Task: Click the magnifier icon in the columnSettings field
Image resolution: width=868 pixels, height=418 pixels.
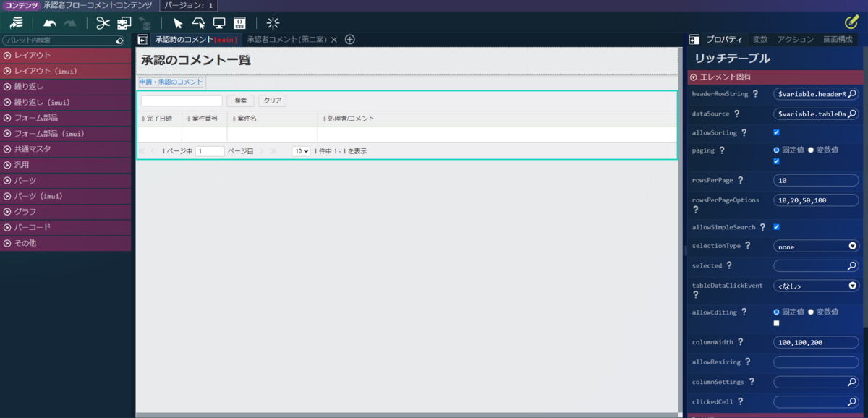Action: (852, 382)
